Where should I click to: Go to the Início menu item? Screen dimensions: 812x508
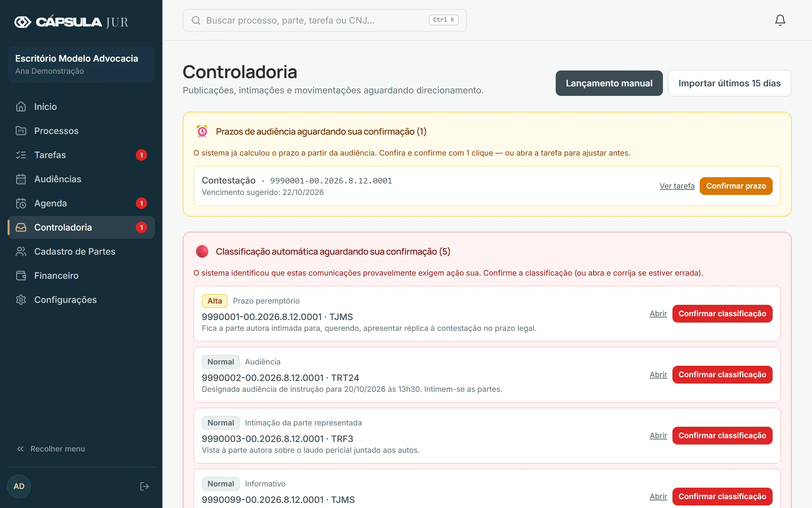(81, 106)
